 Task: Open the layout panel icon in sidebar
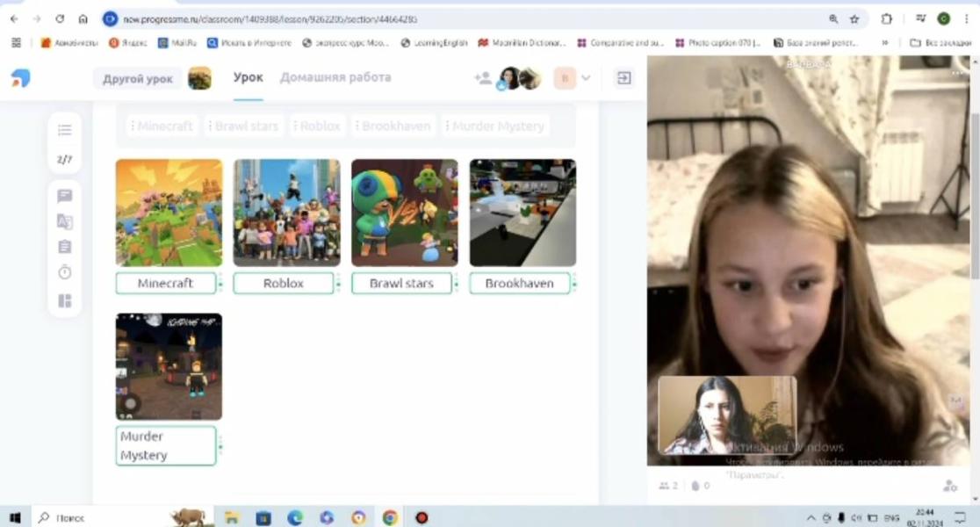pos(64,300)
